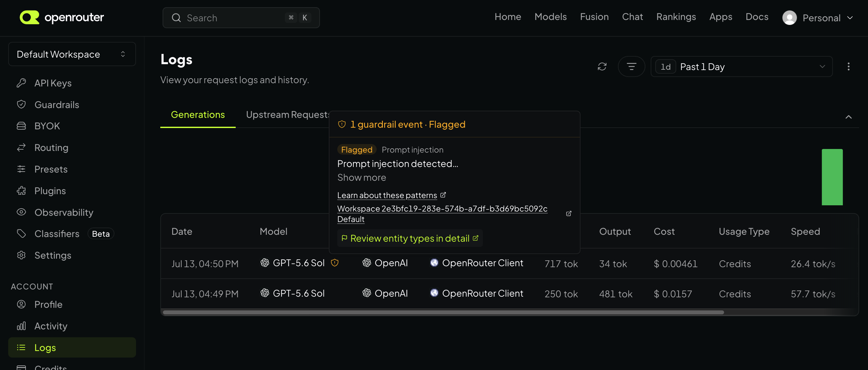
Task: Open the Default Workspace selector
Action: click(72, 54)
